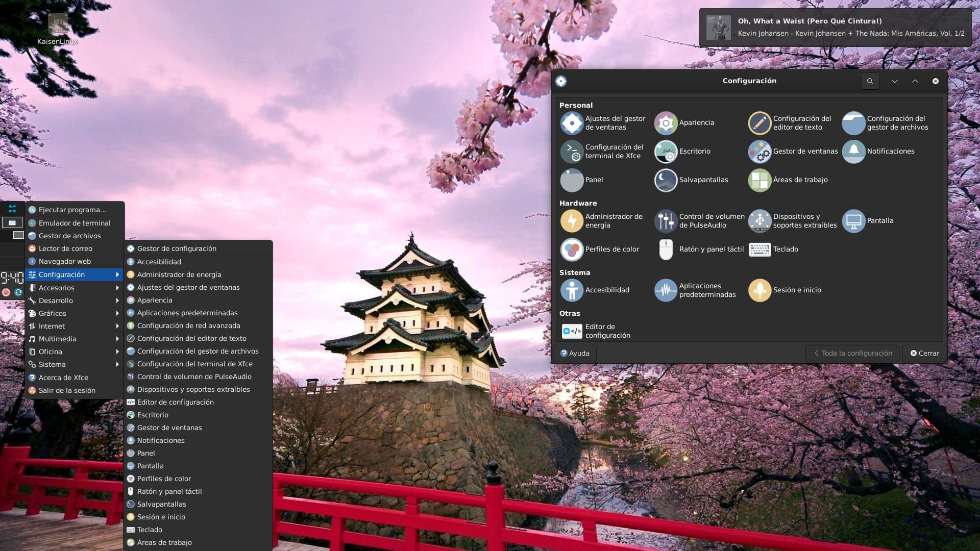This screenshot has height=551, width=980.
Task: Open Apariencia settings icon
Action: point(666,123)
